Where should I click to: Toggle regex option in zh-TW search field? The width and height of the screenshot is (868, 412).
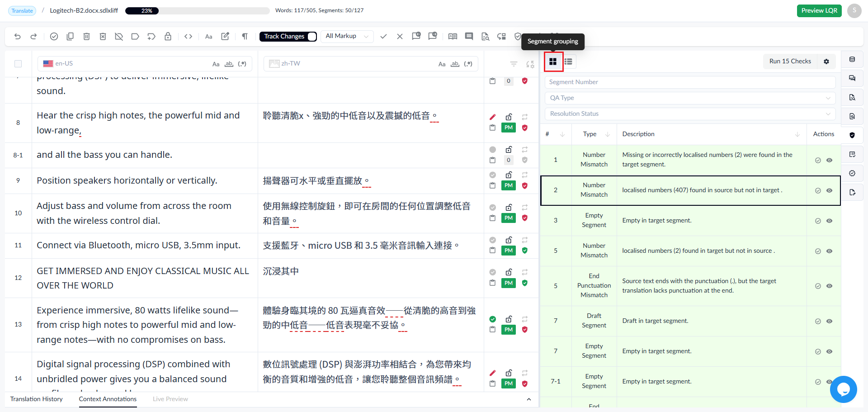pos(468,64)
